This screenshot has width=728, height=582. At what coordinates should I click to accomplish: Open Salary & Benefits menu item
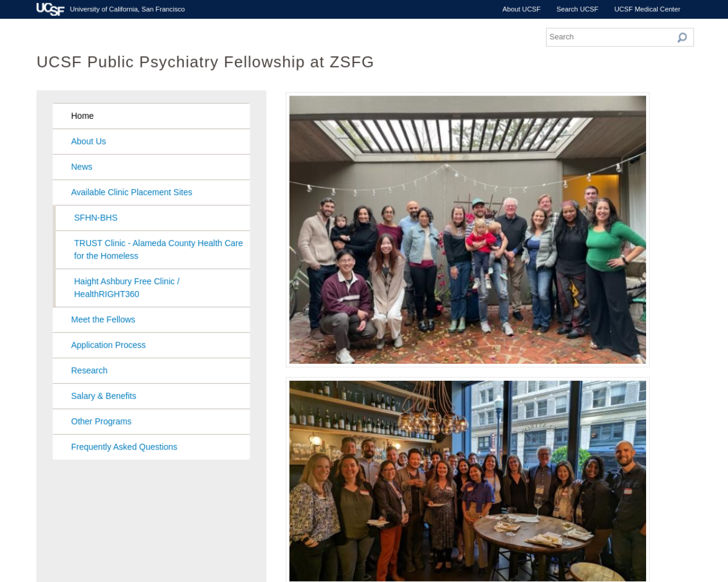[151, 396]
